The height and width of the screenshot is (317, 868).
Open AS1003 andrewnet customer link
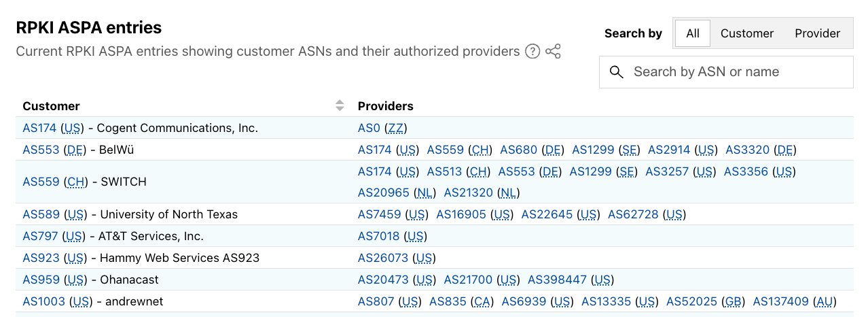click(x=43, y=301)
